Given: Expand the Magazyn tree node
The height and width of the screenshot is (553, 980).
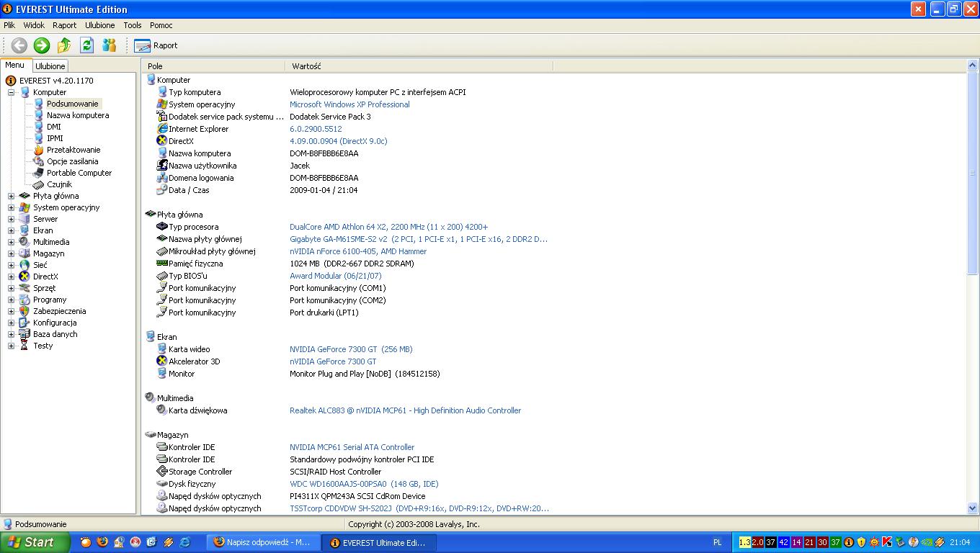Looking at the screenshot, I should tap(11, 253).
